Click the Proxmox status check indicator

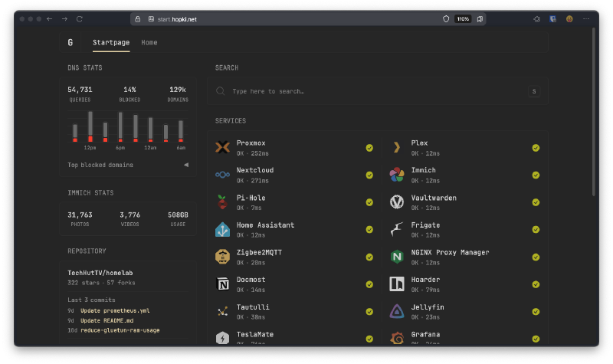[369, 148]
